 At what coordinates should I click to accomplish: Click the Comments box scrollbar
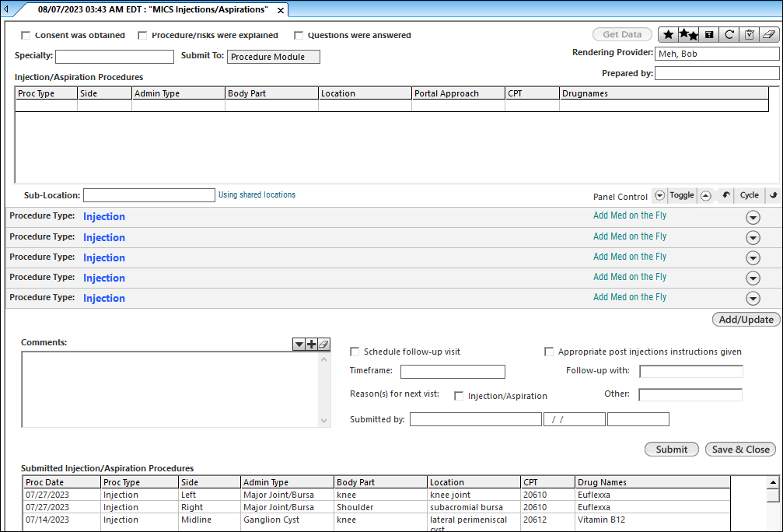click(324, 390)
